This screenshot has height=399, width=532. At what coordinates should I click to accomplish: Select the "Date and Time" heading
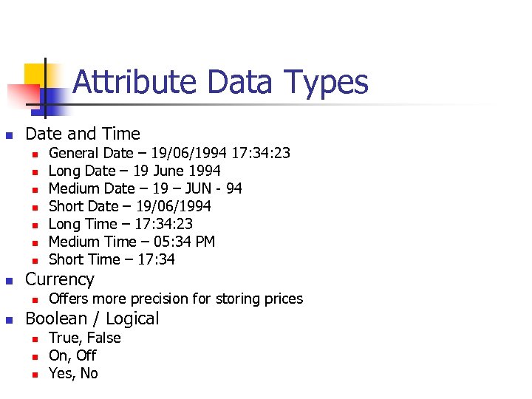tap(82, 134)
